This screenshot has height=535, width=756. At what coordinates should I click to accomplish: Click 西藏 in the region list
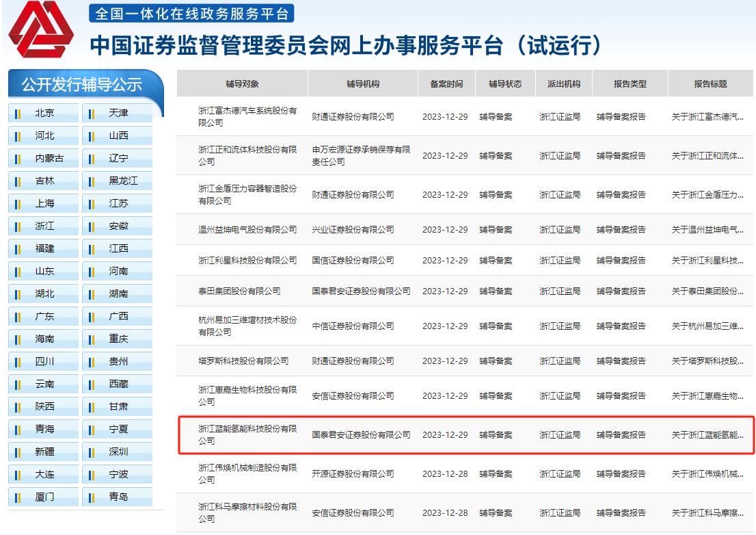[x=117, y=384]
